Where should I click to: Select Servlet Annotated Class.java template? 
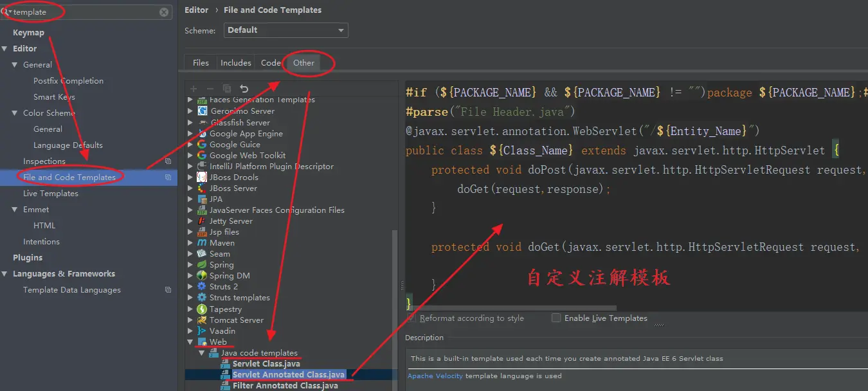click(x=289, y=375)
